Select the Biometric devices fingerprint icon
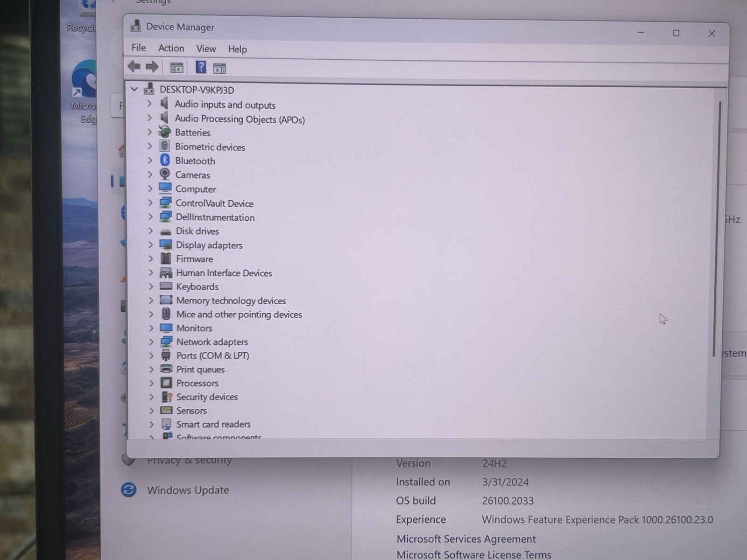Viewport: 747px width, 560px height. pyautogui.click(x=164, y=146)
